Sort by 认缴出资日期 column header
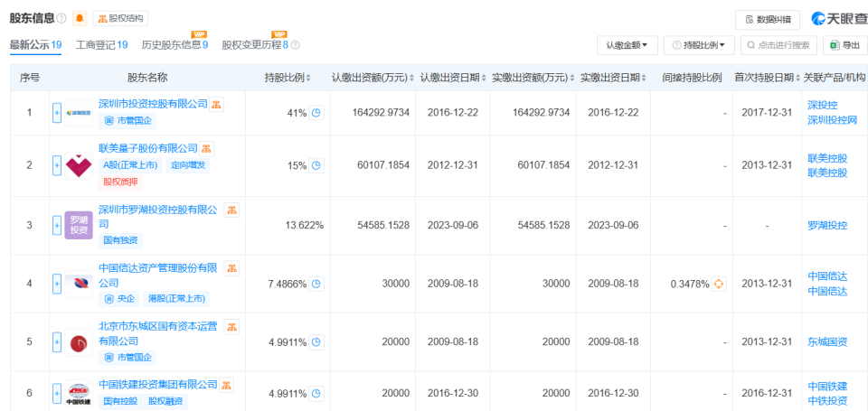This screenshot has height=411, width=868. pos(453,78)
